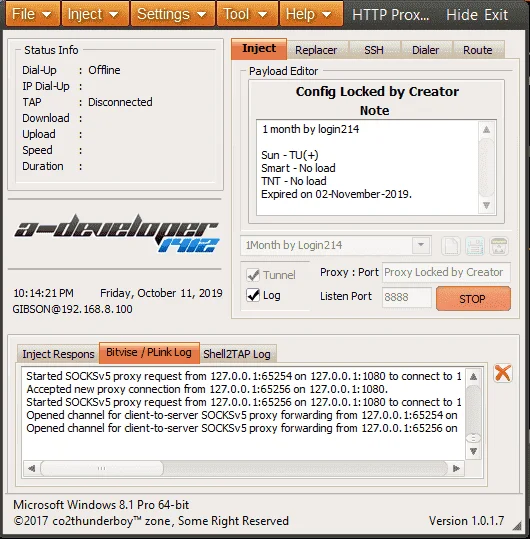Image resolution: width=530 pixels, height=539 pixels.
Task: Click the save config disk icon
Action: [x=475, y=246]
